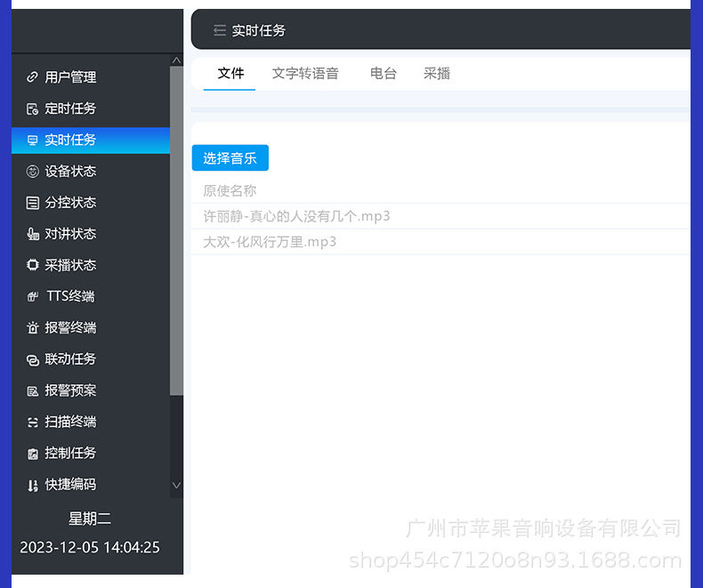Switch to the 采播 tab

437,74
